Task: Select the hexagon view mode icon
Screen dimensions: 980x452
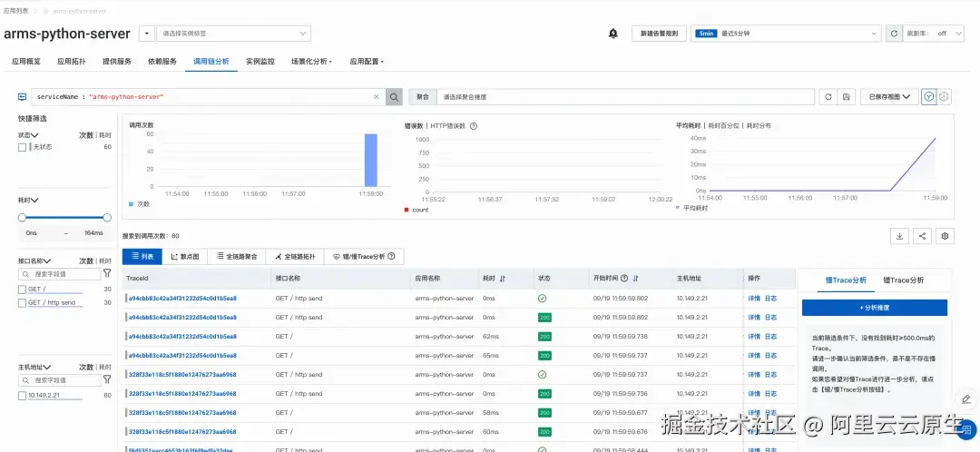Action: click(x=929, y=97)
